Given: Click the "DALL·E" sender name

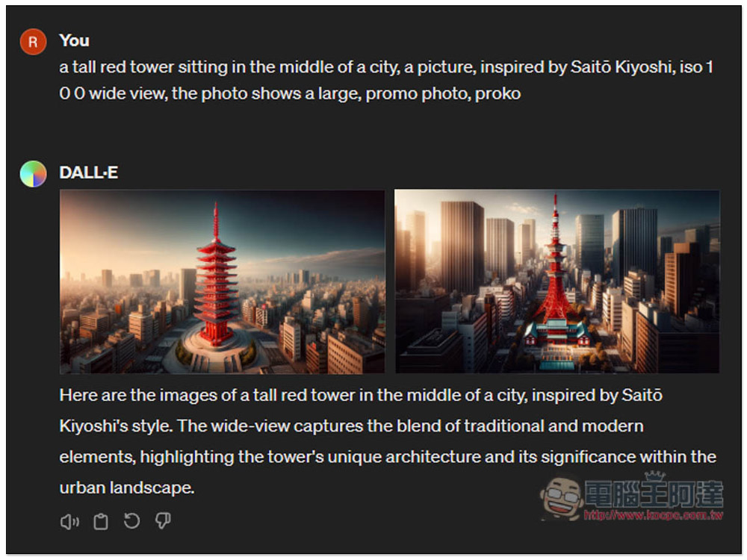Looking at the screenshot, I should coord(89,172).
